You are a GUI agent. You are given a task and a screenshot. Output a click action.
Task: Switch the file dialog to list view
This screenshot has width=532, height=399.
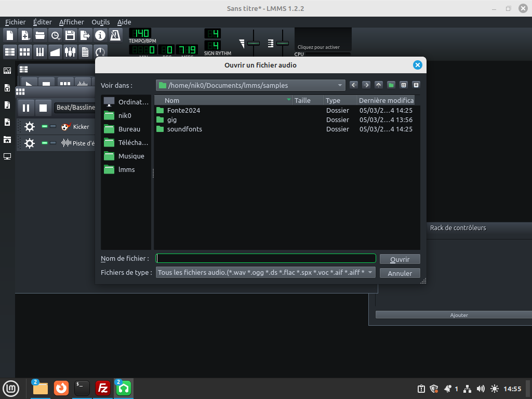pyautogui.click(x=403, y=85)
